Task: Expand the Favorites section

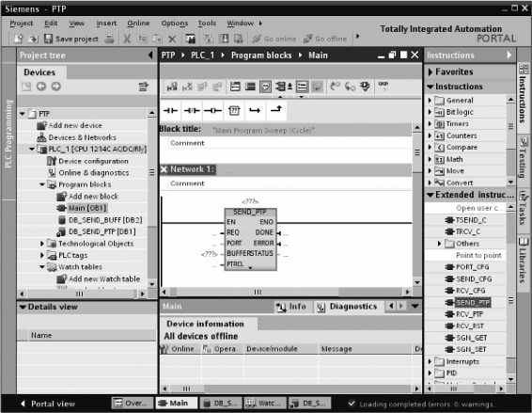Action: [430, 71]
